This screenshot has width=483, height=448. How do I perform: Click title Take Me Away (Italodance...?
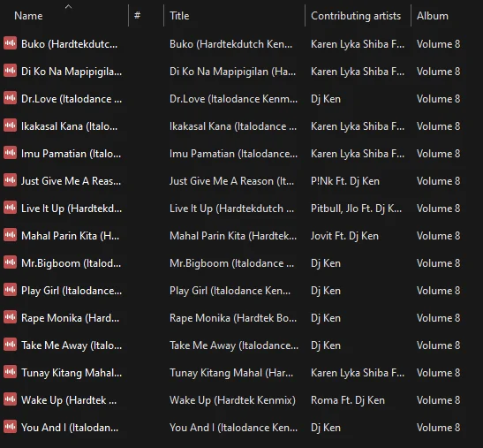(x=234, y=345)
